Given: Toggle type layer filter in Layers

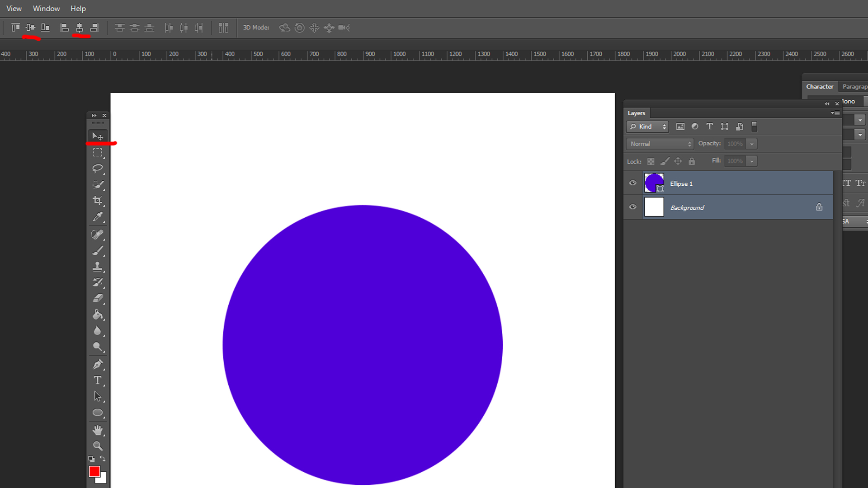Looking at the screenshot, I should pos(709,127).
